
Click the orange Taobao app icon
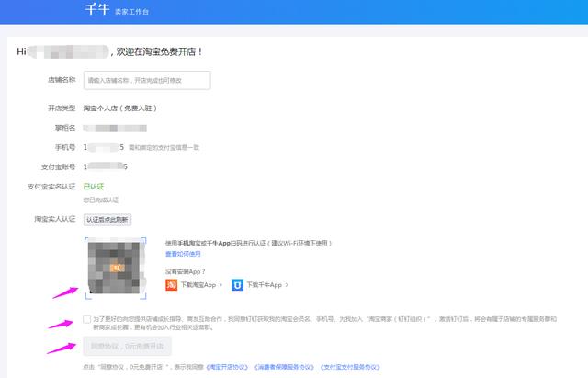pos(172,285)
